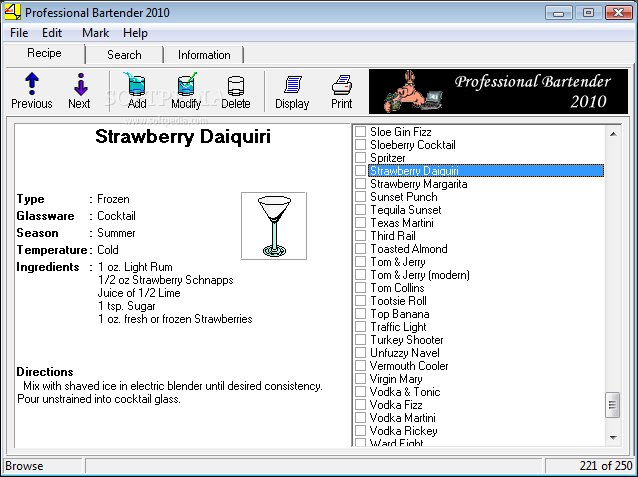Delete the recipe with the Delete glass icon
The width and height of the screenshot is (638, 477).
(x=236, y=91)
